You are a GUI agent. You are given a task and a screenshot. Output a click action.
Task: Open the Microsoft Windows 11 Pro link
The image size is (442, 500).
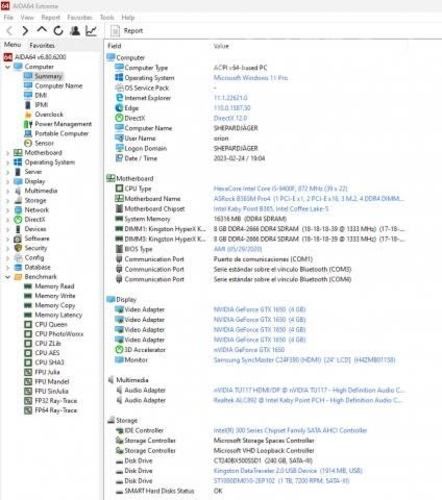pyautogui.click(x=251, y=78)
